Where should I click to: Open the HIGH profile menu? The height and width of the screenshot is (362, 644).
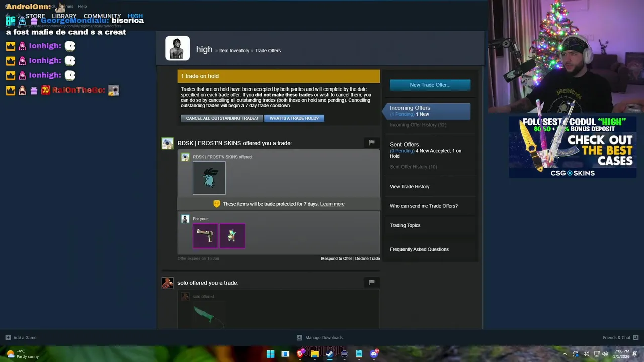click(135, 16)
